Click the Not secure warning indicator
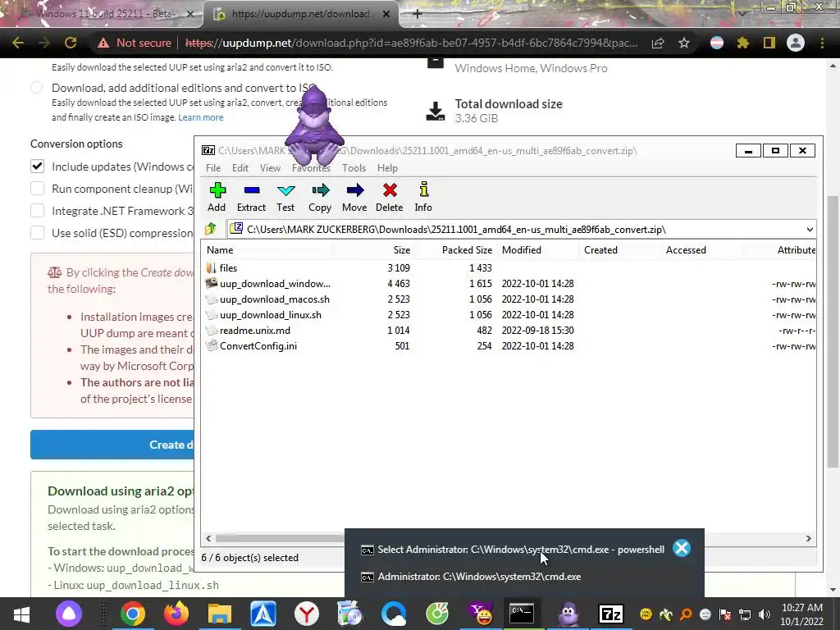 click(x=135, y=43)
